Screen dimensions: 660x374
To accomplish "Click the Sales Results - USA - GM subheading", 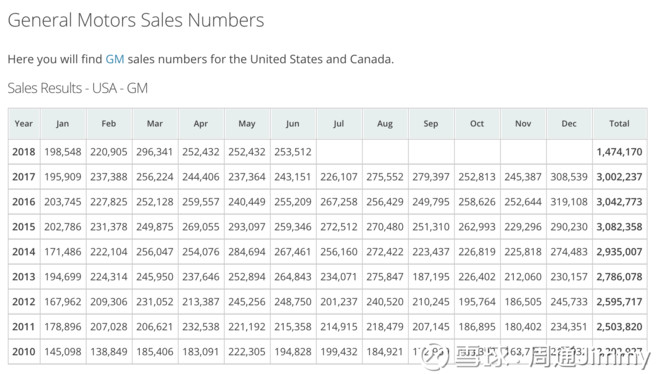I will point(78,88).
